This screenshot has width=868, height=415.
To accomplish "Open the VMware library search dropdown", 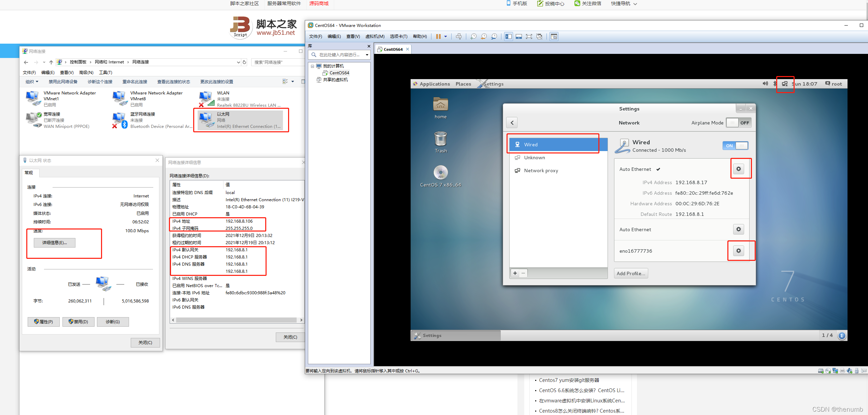I will coord(367,55).
